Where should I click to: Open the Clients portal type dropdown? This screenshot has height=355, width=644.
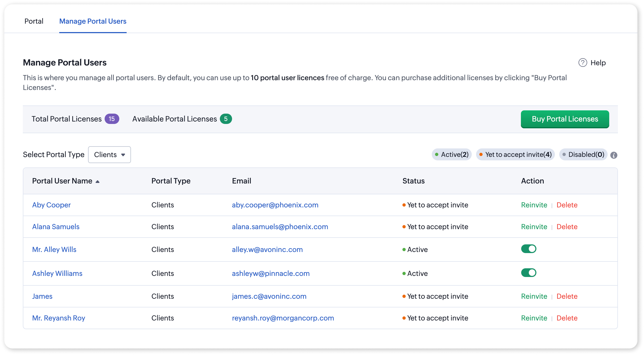(x=109, y=155)
